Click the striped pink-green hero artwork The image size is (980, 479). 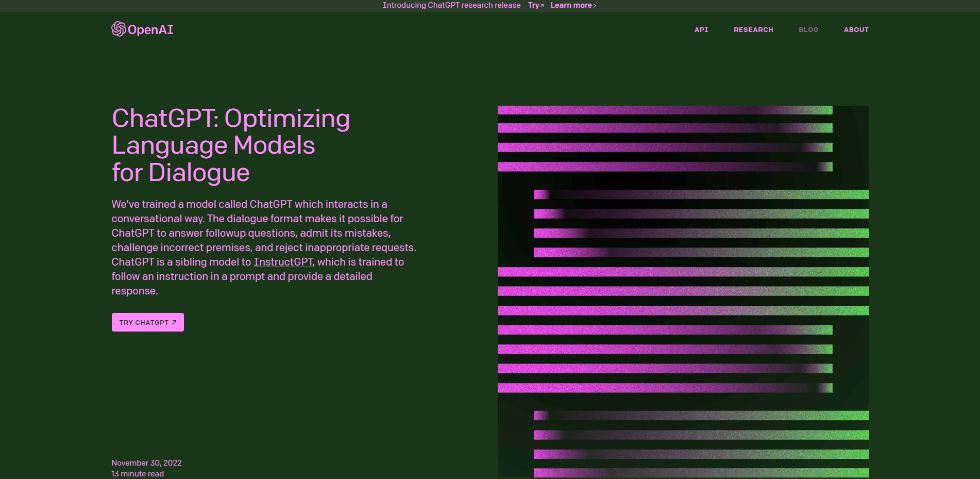683,291
